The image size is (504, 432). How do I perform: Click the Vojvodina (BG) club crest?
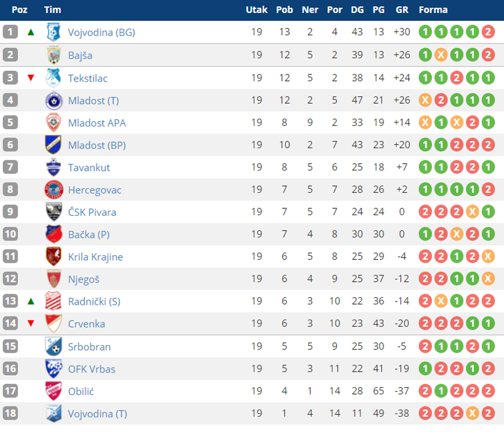(53, 32)
